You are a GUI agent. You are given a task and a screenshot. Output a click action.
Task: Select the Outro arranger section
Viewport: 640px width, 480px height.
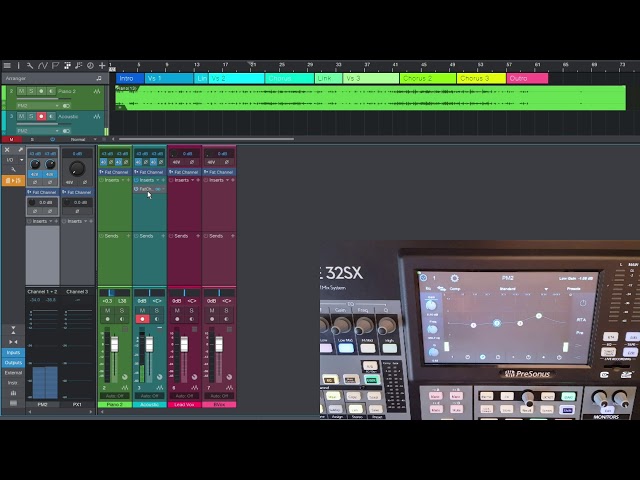(x=527, y=78)
